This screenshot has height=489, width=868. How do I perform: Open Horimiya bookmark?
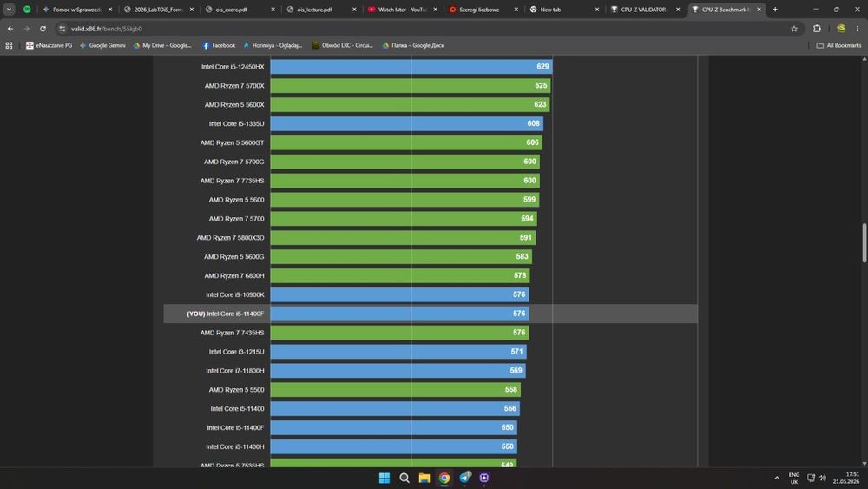tap(273, 45)
